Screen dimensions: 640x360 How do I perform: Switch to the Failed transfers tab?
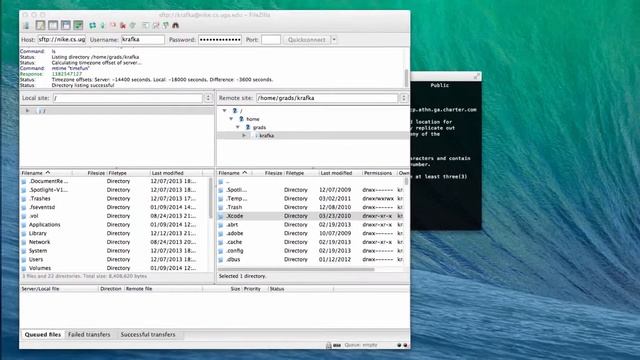(x=89, y=334)
